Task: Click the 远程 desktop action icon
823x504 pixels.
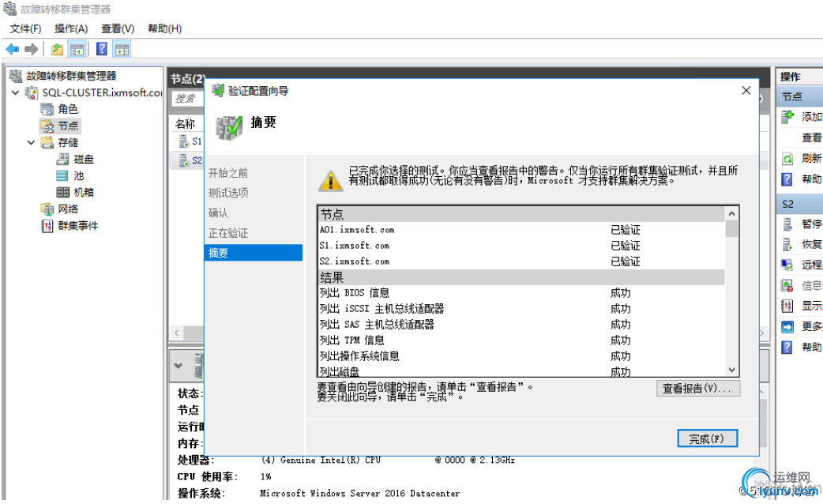Action: click(x=787, y=265)
